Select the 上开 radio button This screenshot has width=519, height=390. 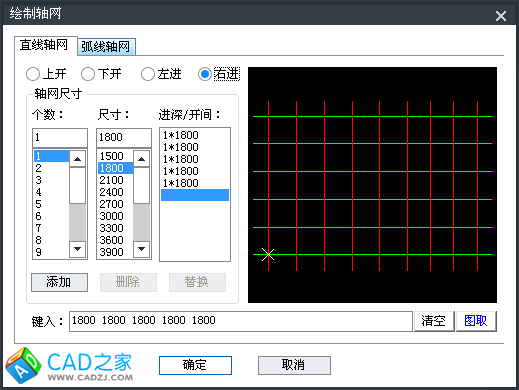click(x=33, y=74)
